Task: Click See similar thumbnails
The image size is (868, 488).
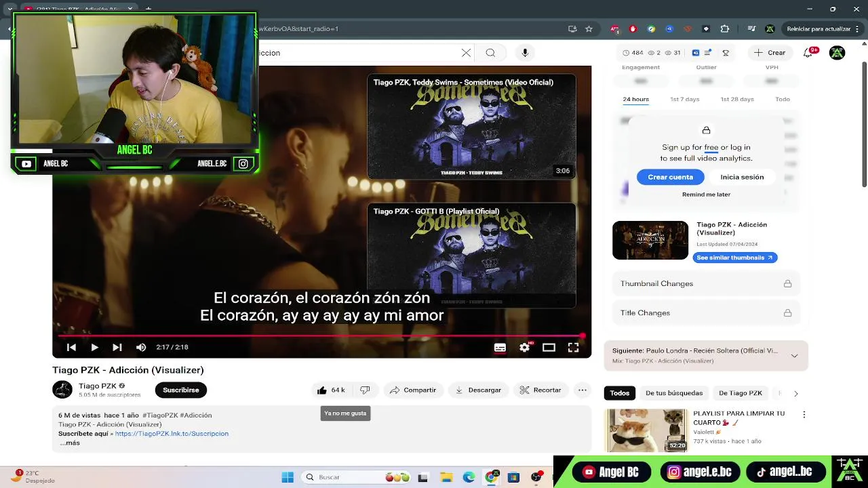Action: [x=735, y=258]
